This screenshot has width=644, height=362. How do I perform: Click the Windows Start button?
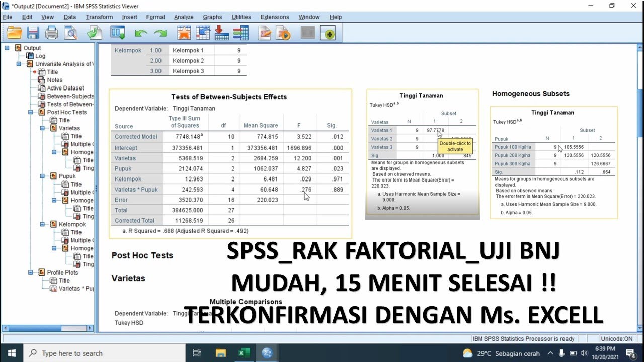coord(11,353)
